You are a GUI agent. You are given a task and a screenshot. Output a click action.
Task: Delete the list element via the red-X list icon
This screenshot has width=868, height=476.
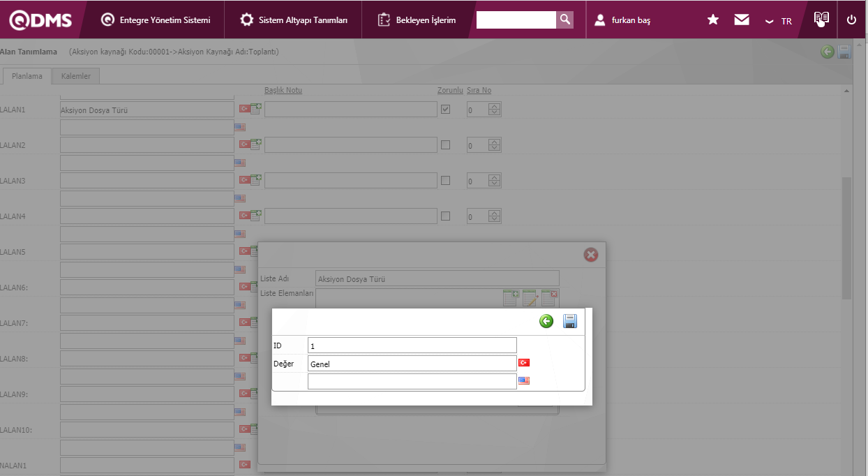pos(550,297)
